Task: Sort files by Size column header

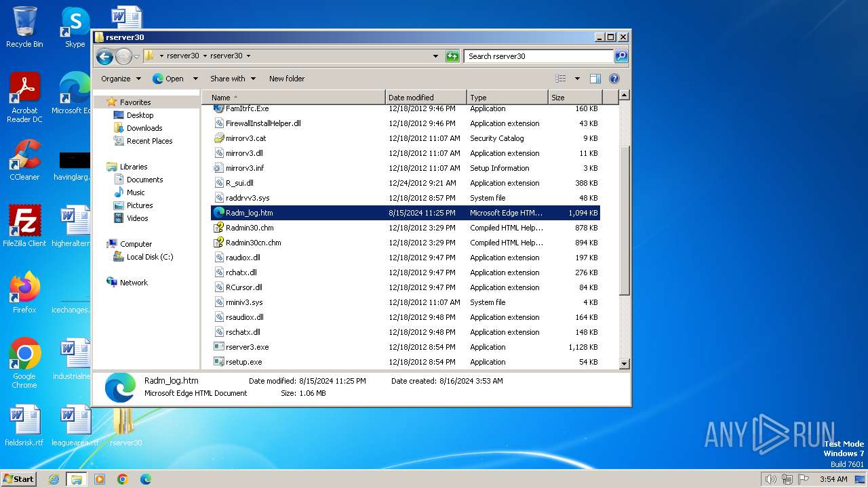Action: [575, 98]
